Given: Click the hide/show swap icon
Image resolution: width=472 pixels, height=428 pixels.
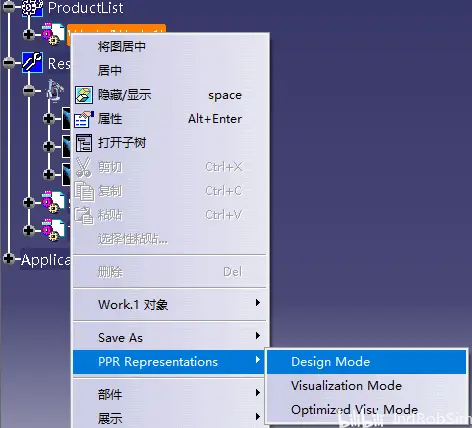Looking at the screenshot, I should click(x=84, y=95).
